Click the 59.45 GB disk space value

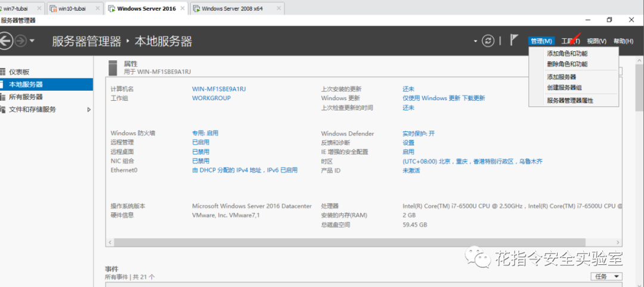click(x=415, y=224)
